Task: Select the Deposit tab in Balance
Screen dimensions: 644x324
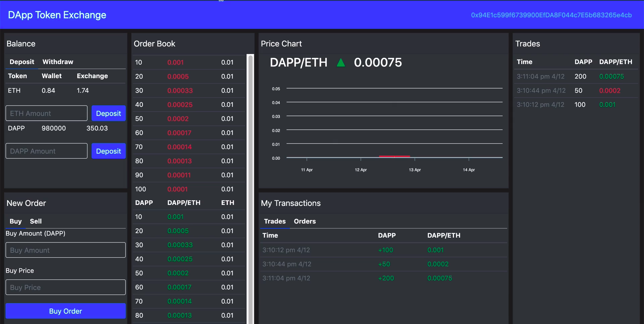Action: [x=22, y=62]
